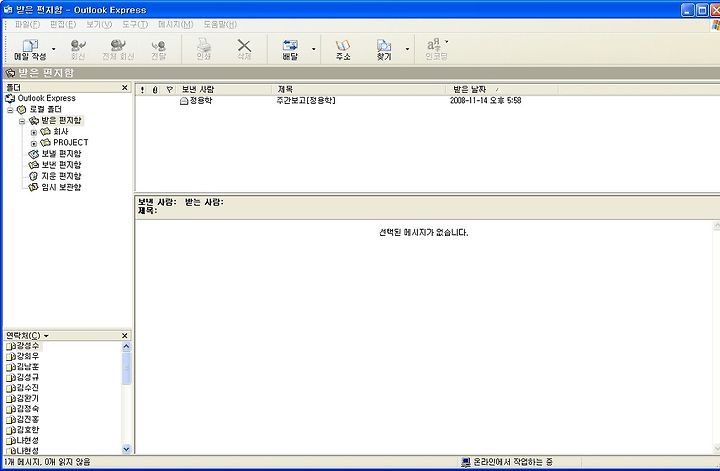Open the 보기(V) menu
The width and height of the screenshot is (720, 471).
(x=99, y=24)
